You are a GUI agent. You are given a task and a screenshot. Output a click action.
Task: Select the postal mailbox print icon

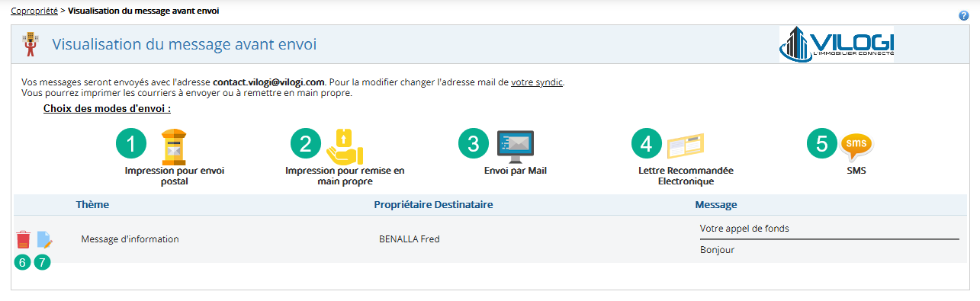point(175,146)
